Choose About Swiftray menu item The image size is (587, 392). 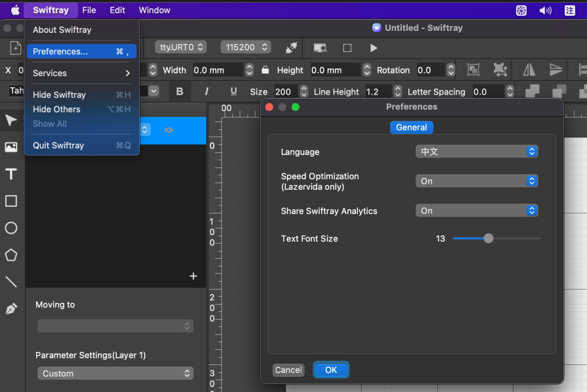(x=81, y=30)
